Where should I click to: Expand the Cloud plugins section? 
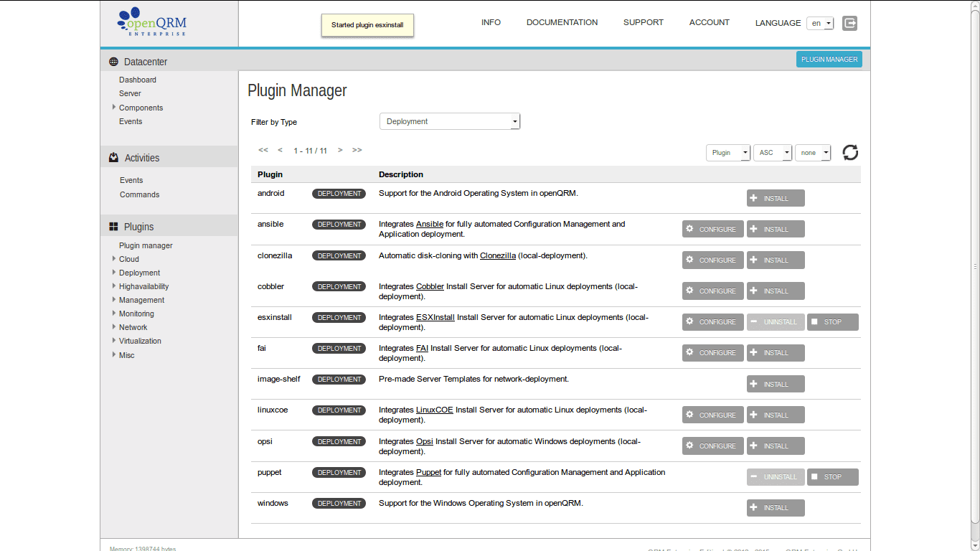coord(114,258)
